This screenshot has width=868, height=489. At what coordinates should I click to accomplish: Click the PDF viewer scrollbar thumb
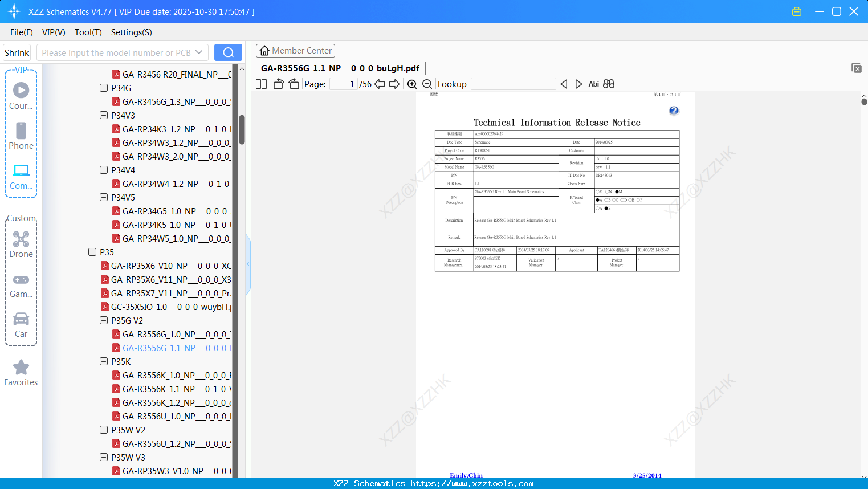(x=864, y=101)
